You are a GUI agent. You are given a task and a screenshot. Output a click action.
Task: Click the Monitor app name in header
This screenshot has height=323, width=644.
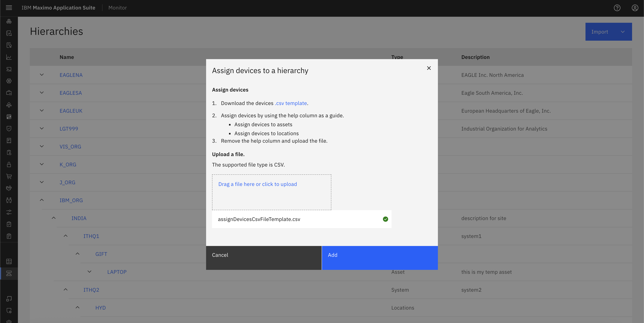coord(118,8)
